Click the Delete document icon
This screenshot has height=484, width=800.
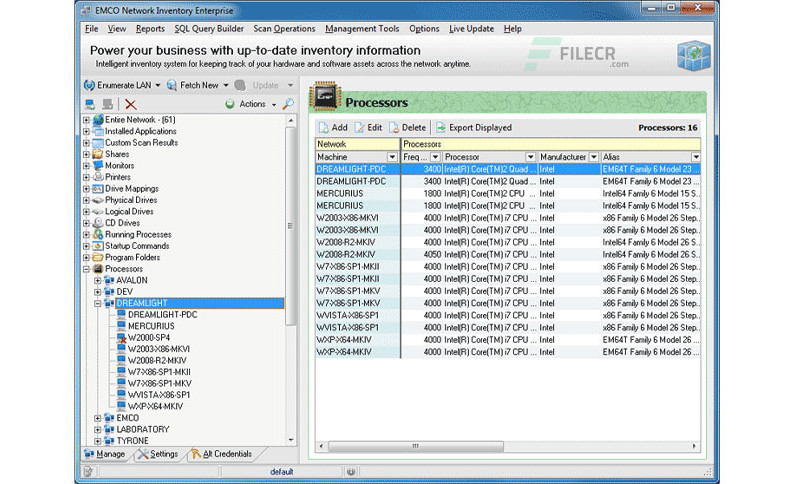coord(394,128)
